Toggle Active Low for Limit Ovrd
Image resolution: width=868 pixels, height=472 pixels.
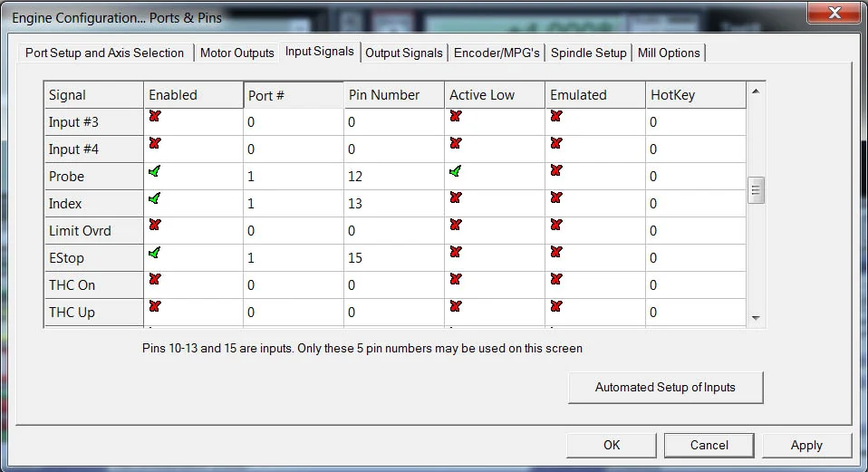click(x=456, y=224)
